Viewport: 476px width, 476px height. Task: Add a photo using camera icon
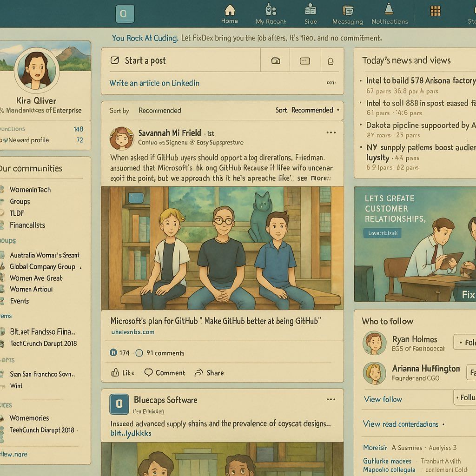(275, 61)
